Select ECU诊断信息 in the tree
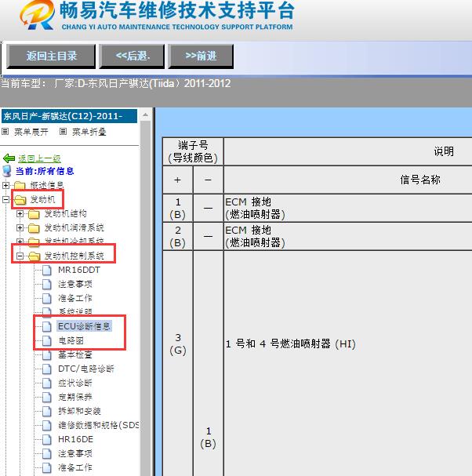 tap(84, 326)
